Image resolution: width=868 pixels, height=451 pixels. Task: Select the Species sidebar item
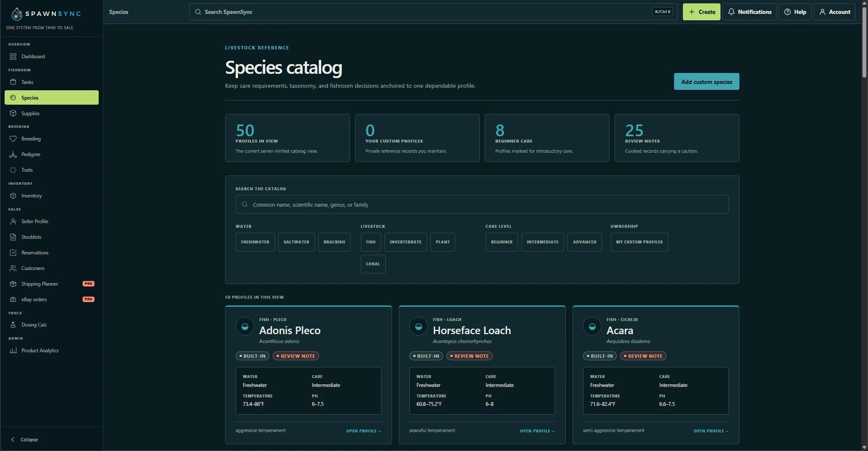point(51,97)
